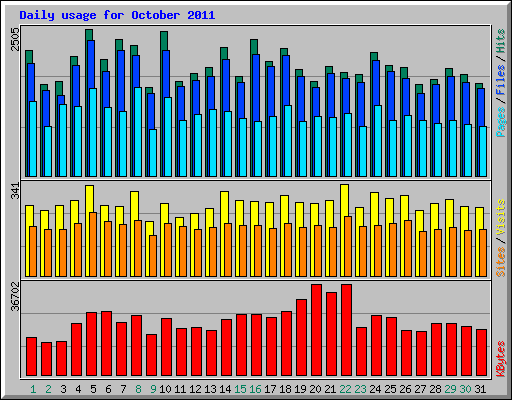Click day label 12 on the axis
The image size is (512, 400).
(195, 389)
